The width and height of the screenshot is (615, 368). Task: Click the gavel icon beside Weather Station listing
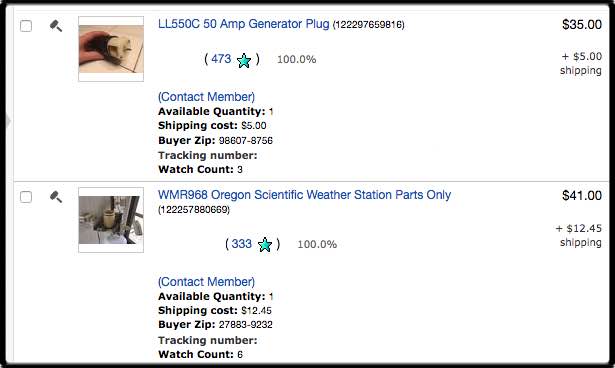click(x=56, y=197)
